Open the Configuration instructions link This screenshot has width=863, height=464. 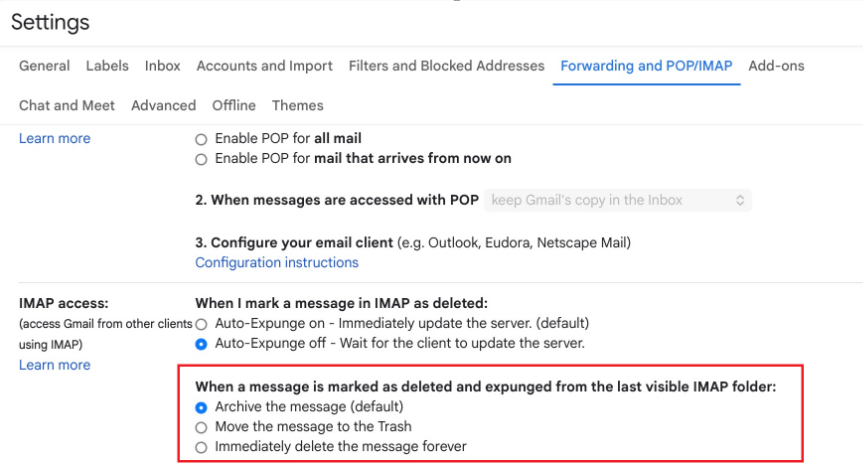276,263
